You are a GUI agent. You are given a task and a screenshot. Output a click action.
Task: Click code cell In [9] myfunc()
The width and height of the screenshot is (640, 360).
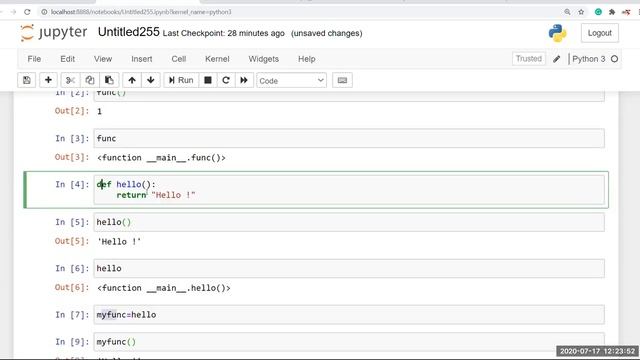click(x=349, y=342)
